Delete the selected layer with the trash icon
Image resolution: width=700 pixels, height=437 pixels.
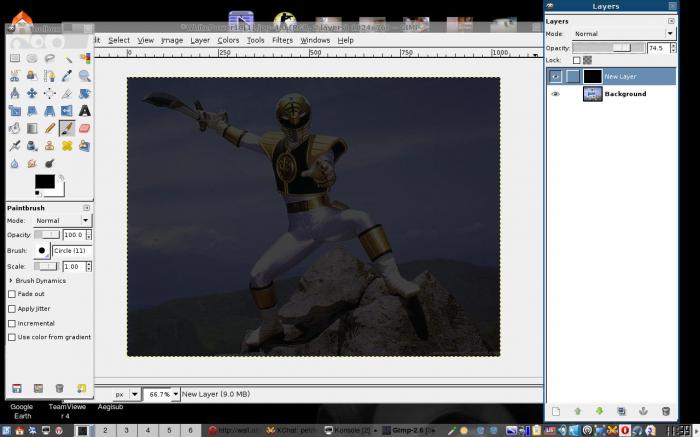(x=666, y=411)
